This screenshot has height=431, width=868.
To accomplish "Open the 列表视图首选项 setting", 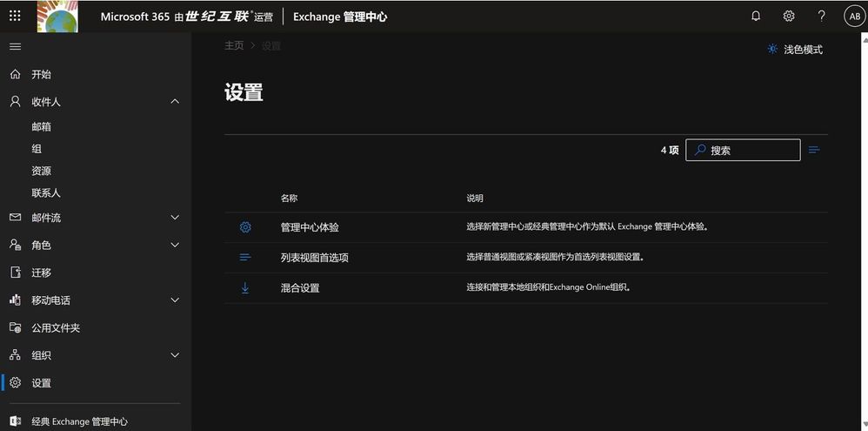I will tap(315, 258).
